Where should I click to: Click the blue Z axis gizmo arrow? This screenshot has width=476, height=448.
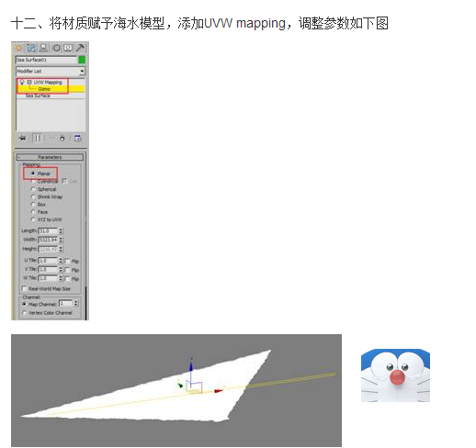click(191, 366)
